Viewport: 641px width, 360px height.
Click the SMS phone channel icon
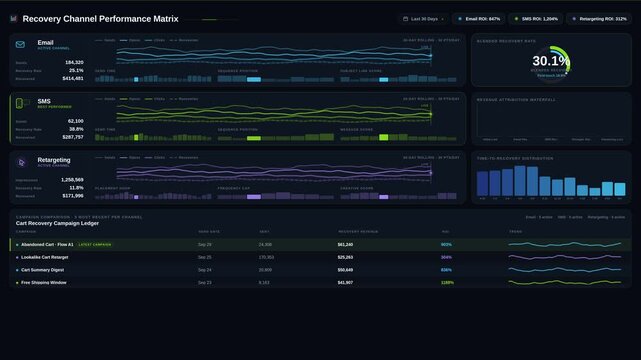[x=19, y=103]
